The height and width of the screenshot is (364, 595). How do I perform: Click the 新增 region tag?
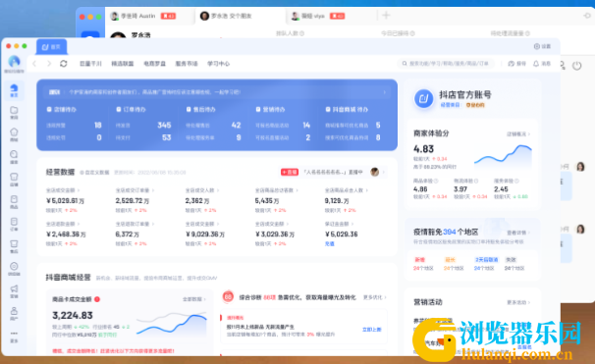coord(419,260)
